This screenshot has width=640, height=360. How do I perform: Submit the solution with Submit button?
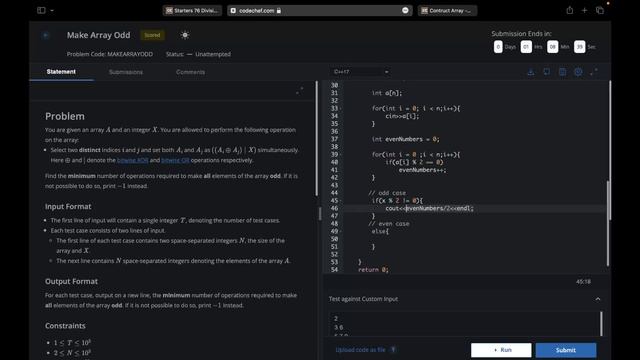pos(566,350)
